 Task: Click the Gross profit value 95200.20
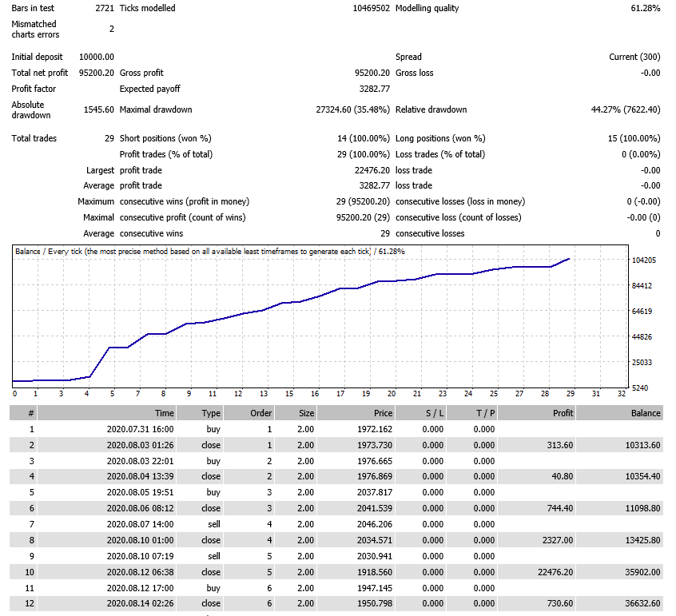372,73
